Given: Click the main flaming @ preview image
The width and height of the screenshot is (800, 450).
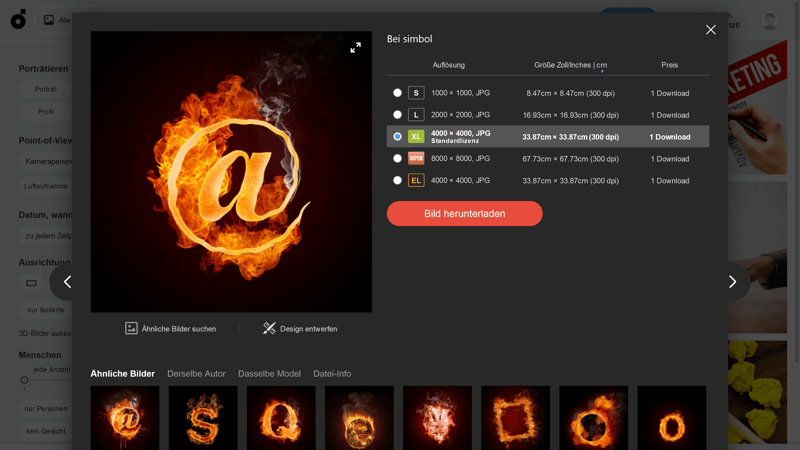Looking at the screenshot, I should pos(231,172).
